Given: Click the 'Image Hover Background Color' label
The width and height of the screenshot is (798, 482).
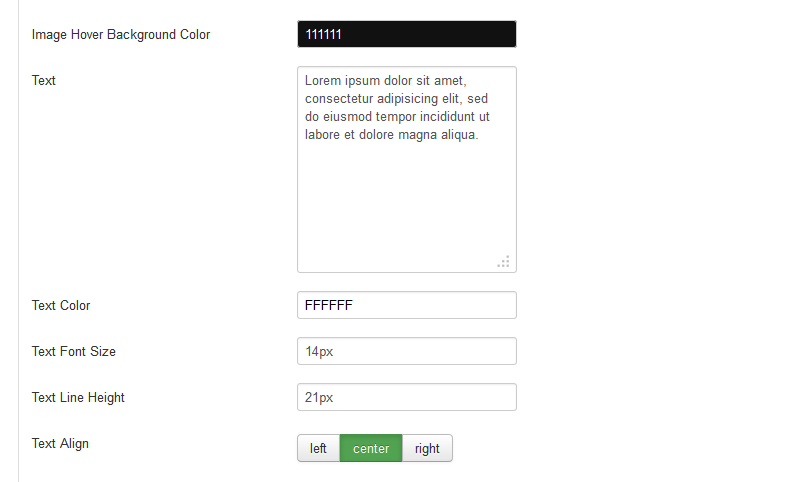Looking at the screenshot, I should [x=121, y=35].
